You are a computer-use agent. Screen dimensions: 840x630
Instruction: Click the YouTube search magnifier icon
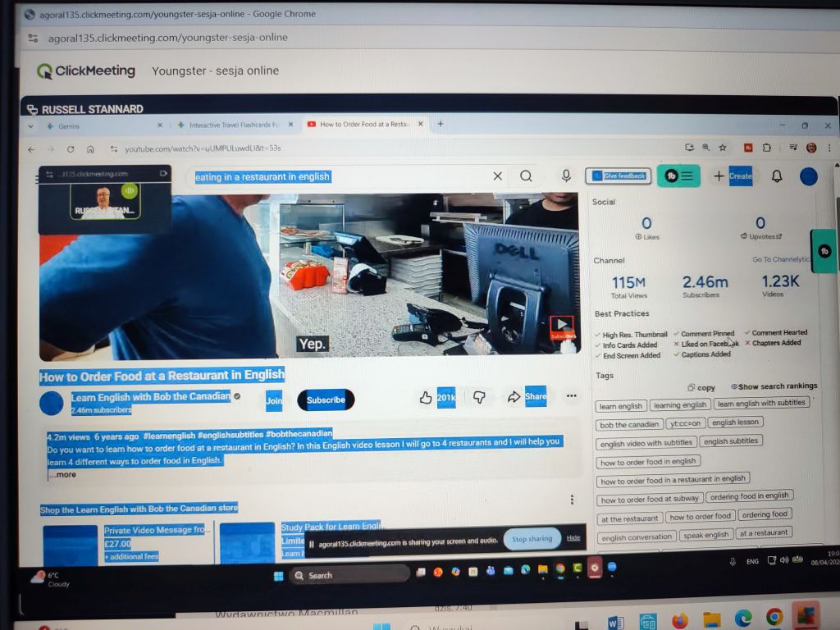click(x=526, y=176)
